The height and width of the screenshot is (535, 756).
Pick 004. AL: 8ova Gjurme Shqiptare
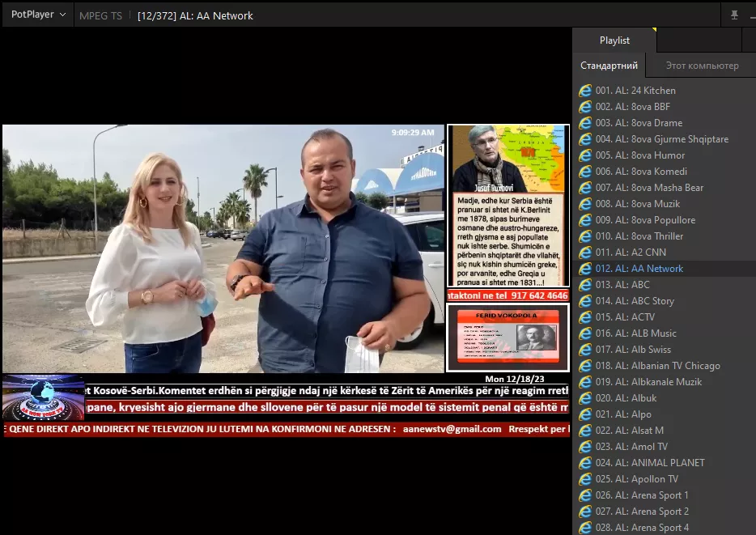point(665,139)
